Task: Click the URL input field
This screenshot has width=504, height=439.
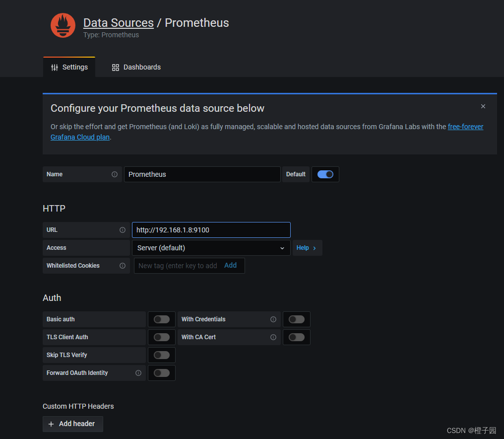Action: click(211, 230)
